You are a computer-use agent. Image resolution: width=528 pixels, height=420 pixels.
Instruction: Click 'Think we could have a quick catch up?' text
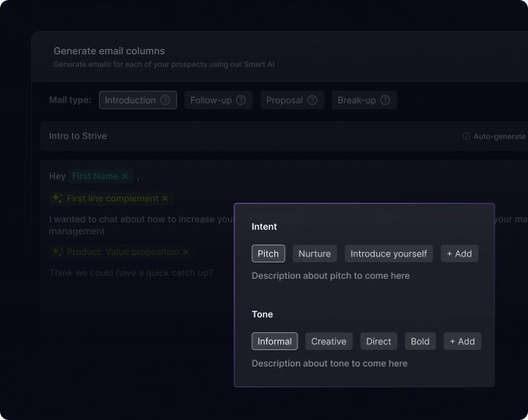(x=131, y=273)
